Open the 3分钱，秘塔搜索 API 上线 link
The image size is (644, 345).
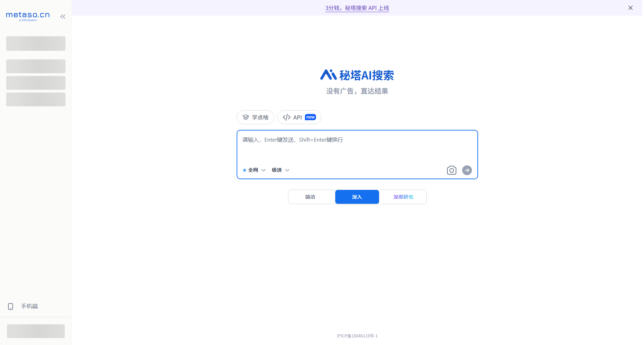click(357, 8)
